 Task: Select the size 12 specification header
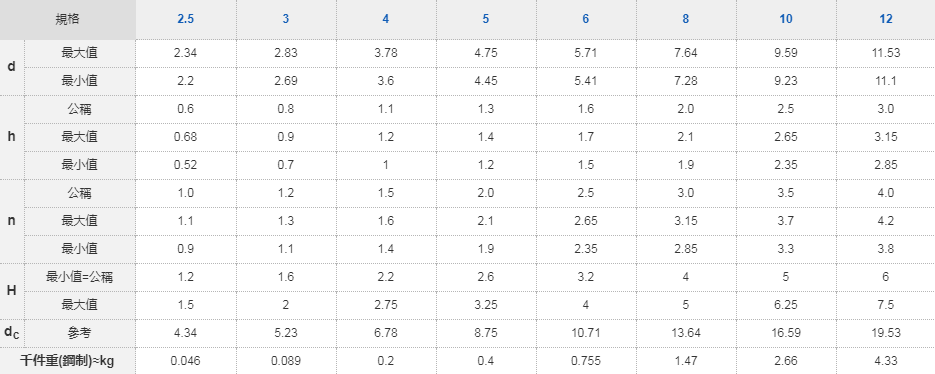pyautogui.click(x=886, y=19)
